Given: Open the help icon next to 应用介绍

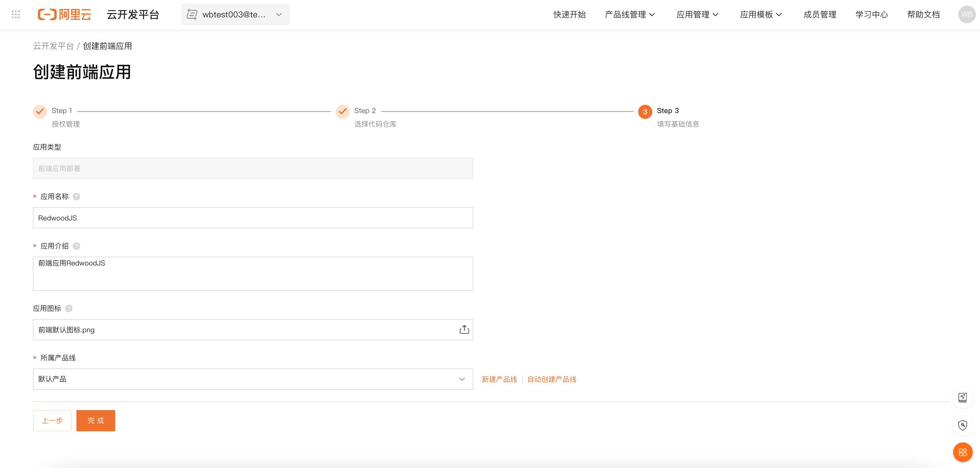Looking at the screenshot, I should tap(76, 246).
